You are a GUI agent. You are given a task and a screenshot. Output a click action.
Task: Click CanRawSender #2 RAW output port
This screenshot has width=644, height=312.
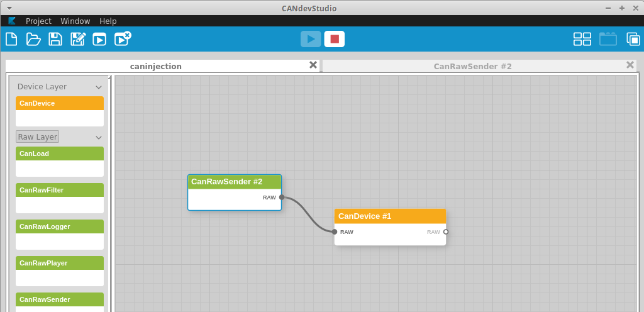tap(281, 197)
